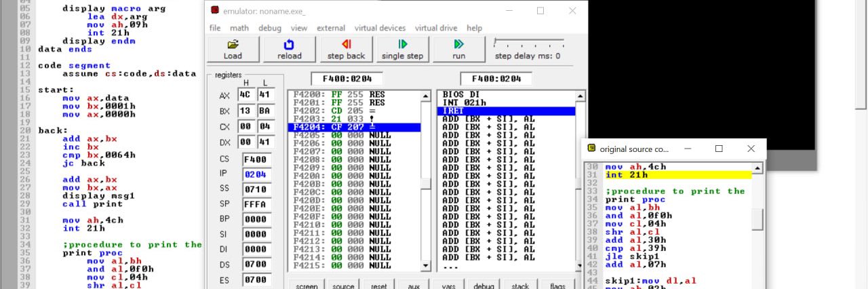This screenshot has width=868, height=289.
Task: Click the original source window scrollbar thumb
Action: click(757, 220)
